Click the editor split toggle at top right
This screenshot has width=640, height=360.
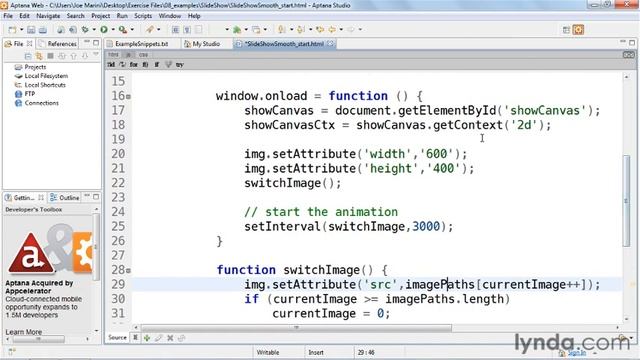[x=628, y=55]
